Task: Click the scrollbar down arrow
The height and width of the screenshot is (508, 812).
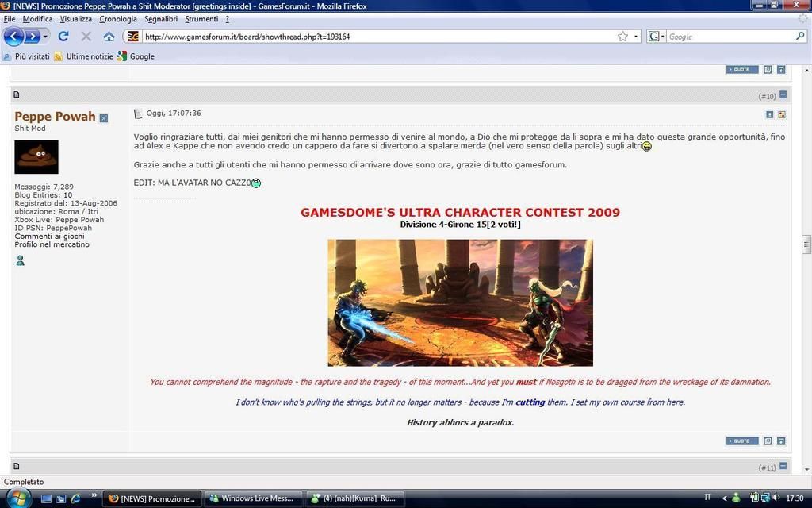Action: [x=806, y=470]
